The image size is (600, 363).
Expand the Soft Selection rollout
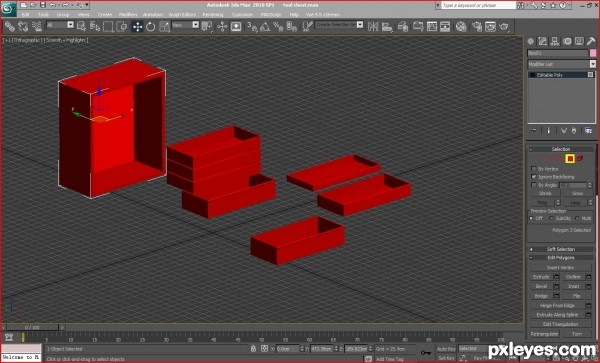(561, 249)
